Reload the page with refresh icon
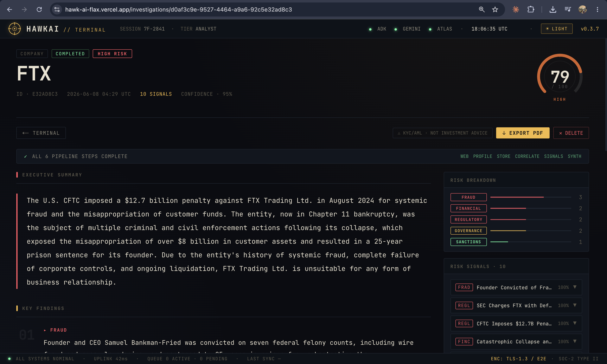Image resolution: width=607 pixels, height=364 pixels. (x=39, y=9)
